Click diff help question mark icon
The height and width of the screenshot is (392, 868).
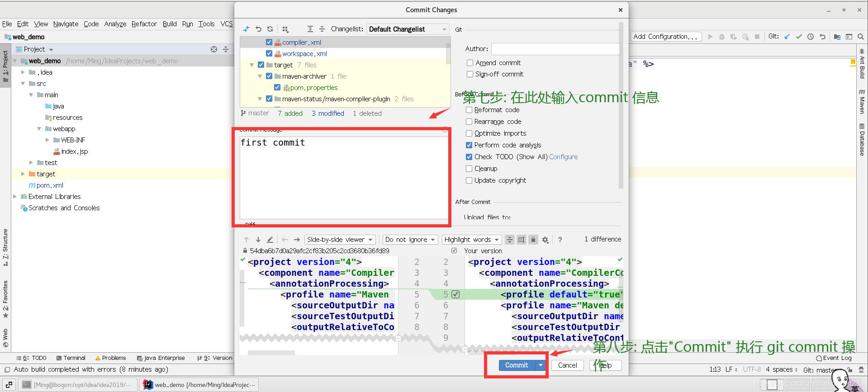tap(560, 240)
